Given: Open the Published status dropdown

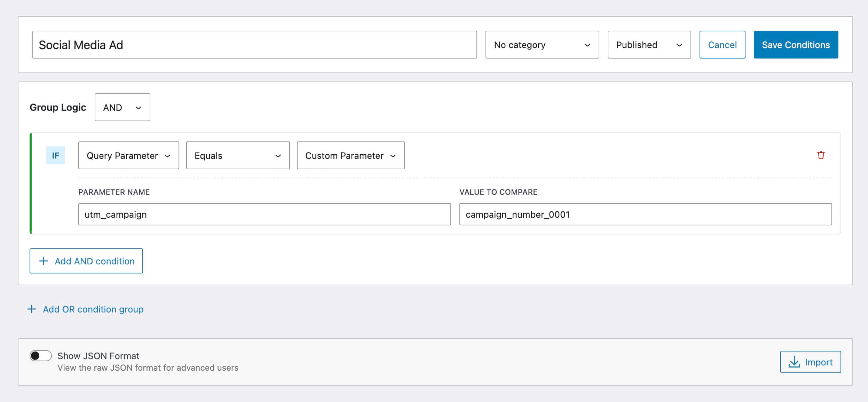Looking at the screenshot, I should coord(649,45).
